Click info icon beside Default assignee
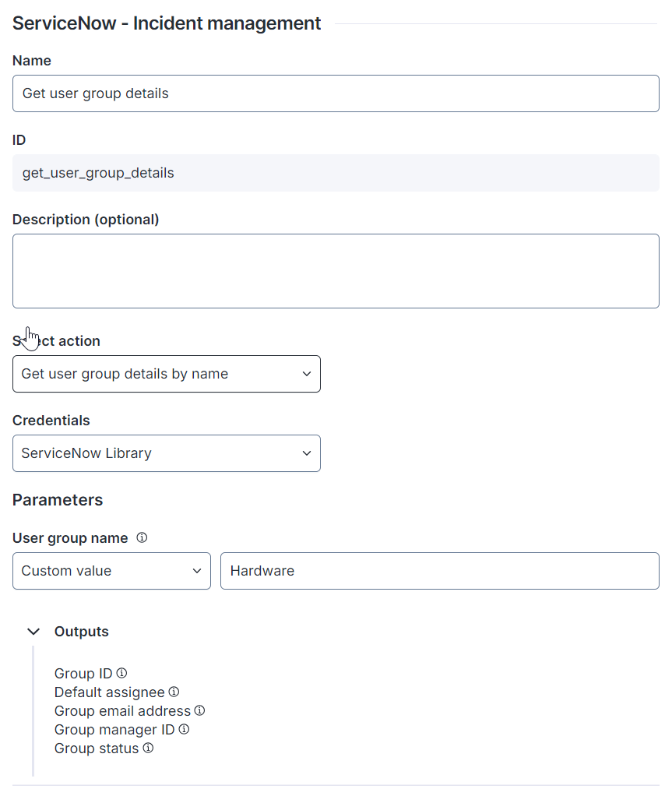672x796 pixels. point(174,692)
